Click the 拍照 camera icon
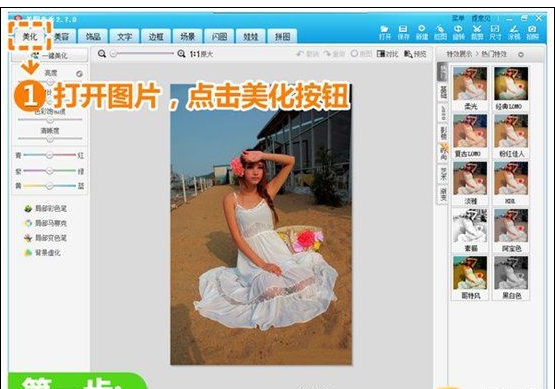The width and height of the screenshot is (555, 389). click(532, 32)
